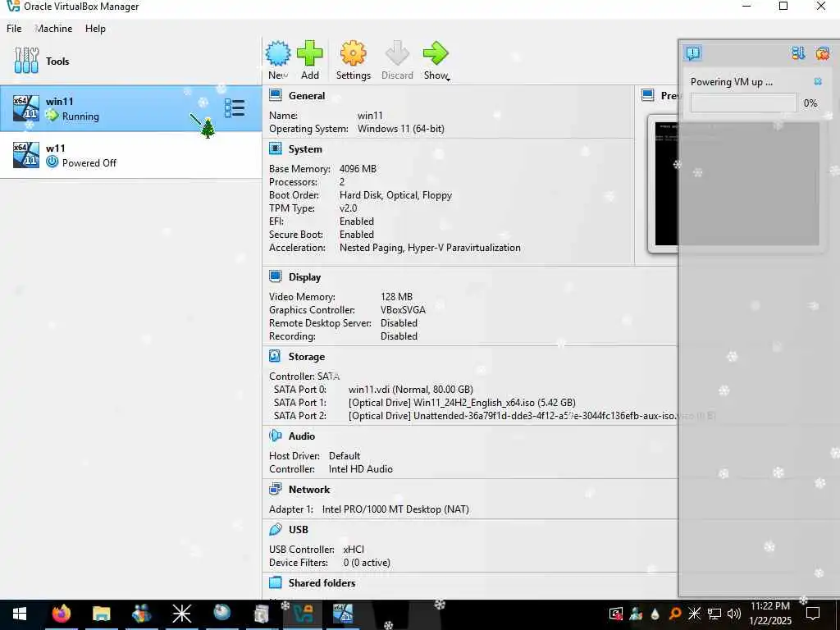This screenshot has width=840, height=630.
Task: Open the Show button dropdown arrow
Action: pyautogui.click(x=448, y=80)
